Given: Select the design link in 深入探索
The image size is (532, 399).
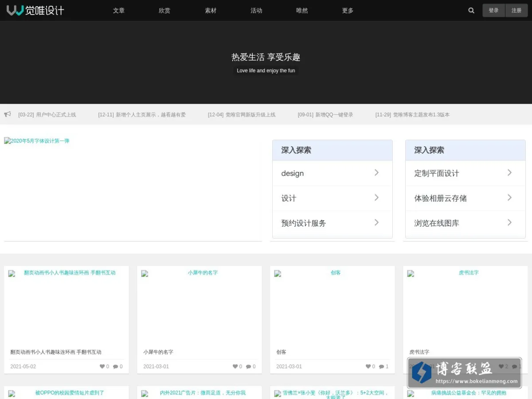Looking at the screenshot, I should point(293,173).
